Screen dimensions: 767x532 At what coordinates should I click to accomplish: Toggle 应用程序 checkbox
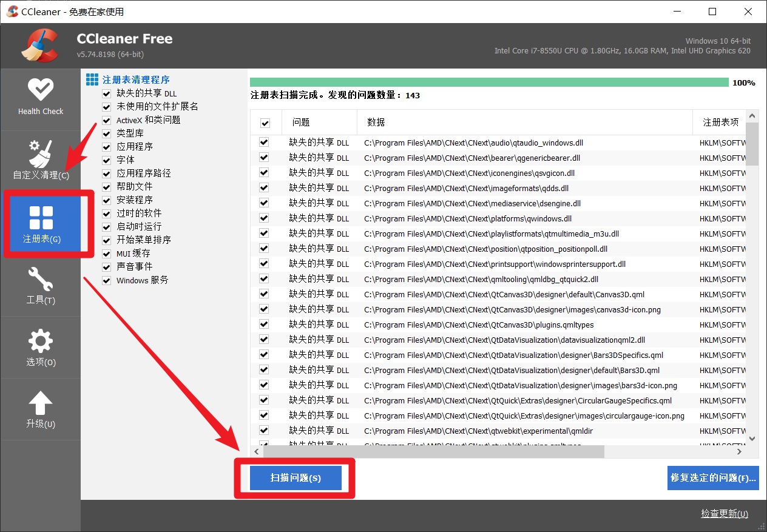(107, 147)
